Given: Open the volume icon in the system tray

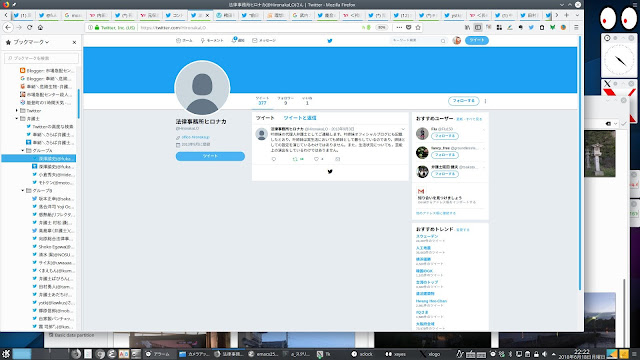Looking at the screenshot, I should pos(544,354).
